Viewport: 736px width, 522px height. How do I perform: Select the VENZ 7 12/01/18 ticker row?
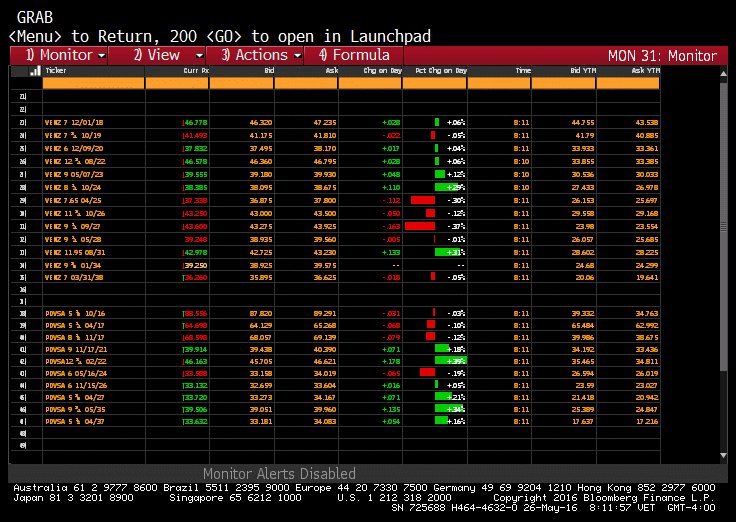click(74, 123)
